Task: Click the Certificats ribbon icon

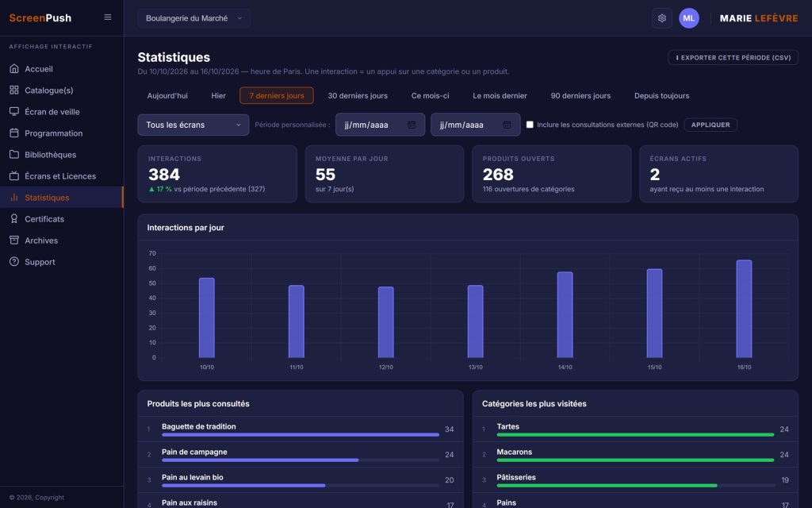Action: click(14, 219)
